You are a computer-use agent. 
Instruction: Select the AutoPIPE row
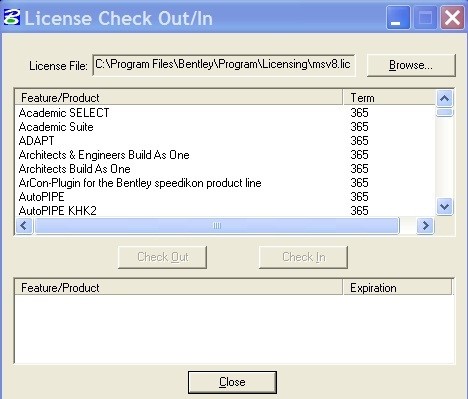pyautogui.click(x=225, y=197)
